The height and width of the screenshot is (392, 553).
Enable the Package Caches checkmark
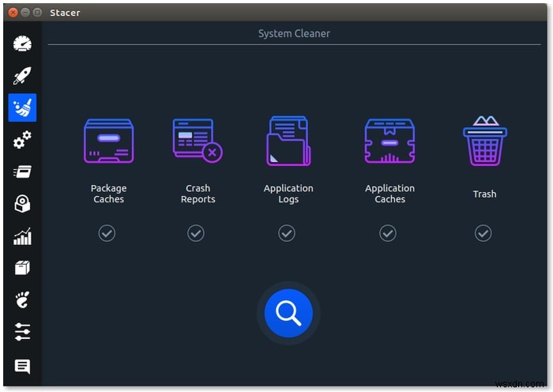(x=107, y=233)
